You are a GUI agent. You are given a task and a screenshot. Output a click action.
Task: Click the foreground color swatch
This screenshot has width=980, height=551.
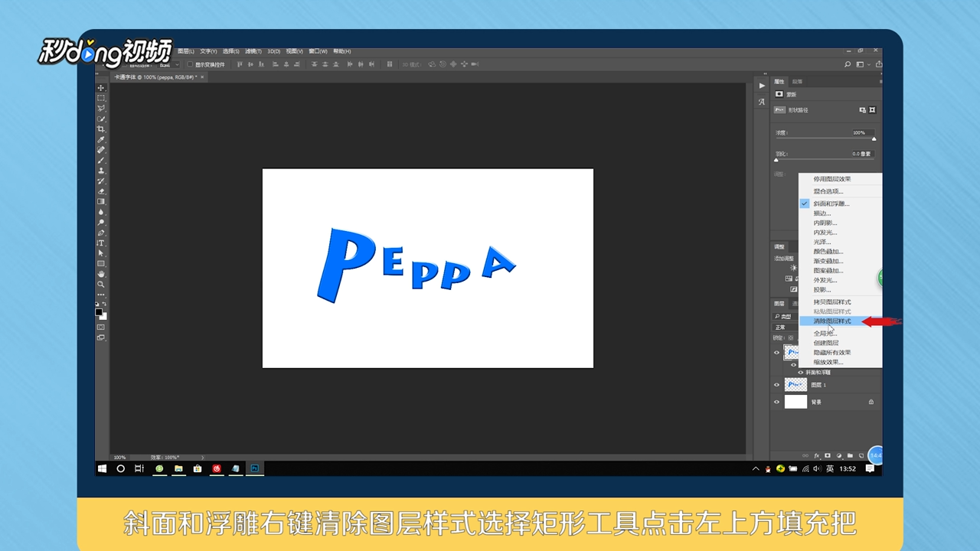click(x=99, y=312)
